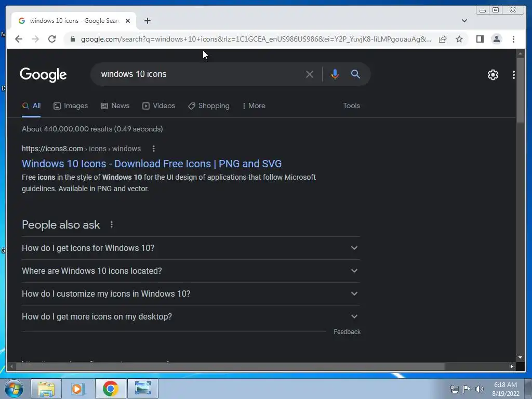Open the Action Center flag icon
The width and height of the screenshot is (532, 399).
coord(467,389)
